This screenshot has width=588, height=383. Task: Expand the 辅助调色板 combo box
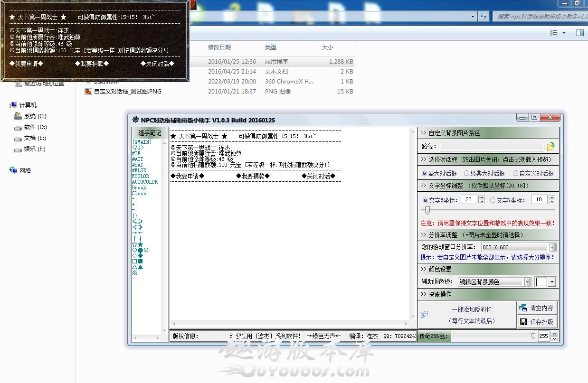[x=527, y=282]
